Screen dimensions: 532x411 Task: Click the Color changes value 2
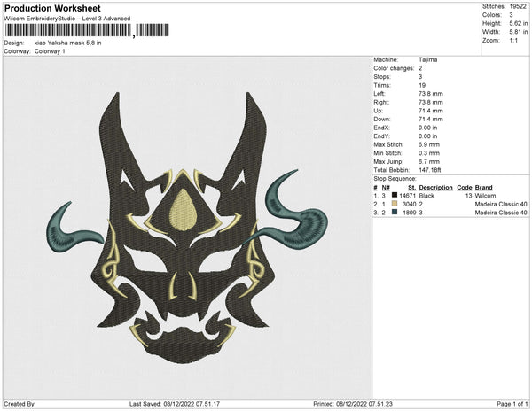click(420, 68)
